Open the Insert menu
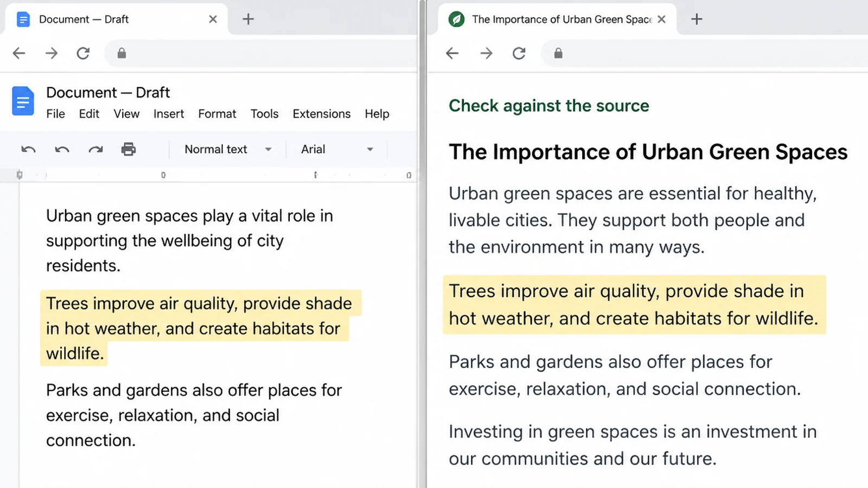 (x=169, y=114)
